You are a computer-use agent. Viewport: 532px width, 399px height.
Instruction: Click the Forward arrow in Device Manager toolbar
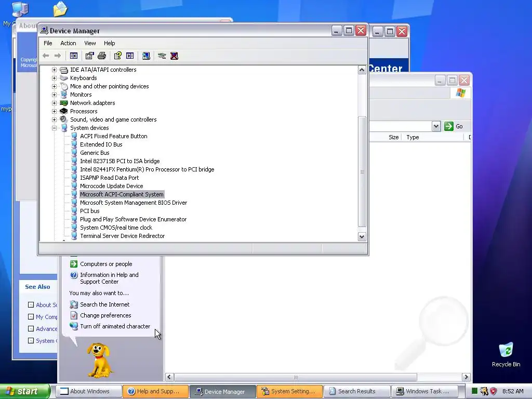[x=58, y=56]
